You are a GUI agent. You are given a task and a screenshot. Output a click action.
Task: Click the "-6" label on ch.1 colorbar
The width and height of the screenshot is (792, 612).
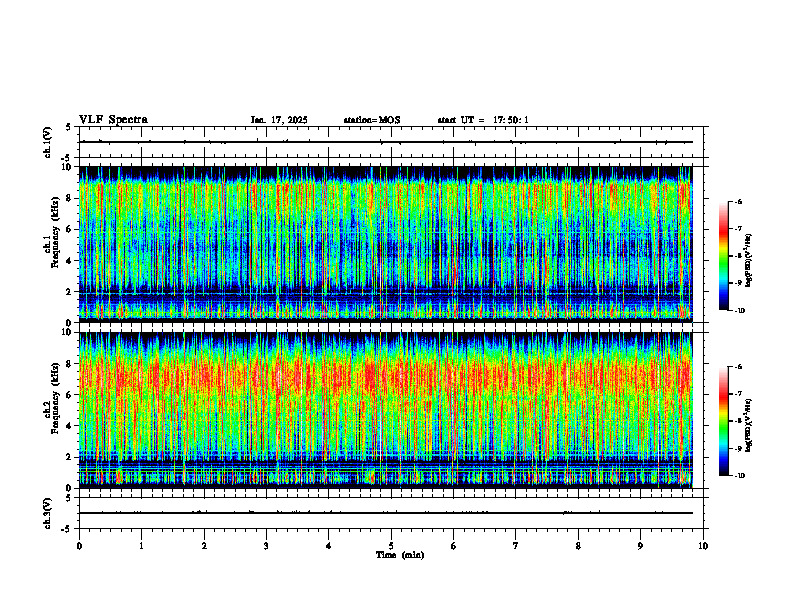[738, 201]
